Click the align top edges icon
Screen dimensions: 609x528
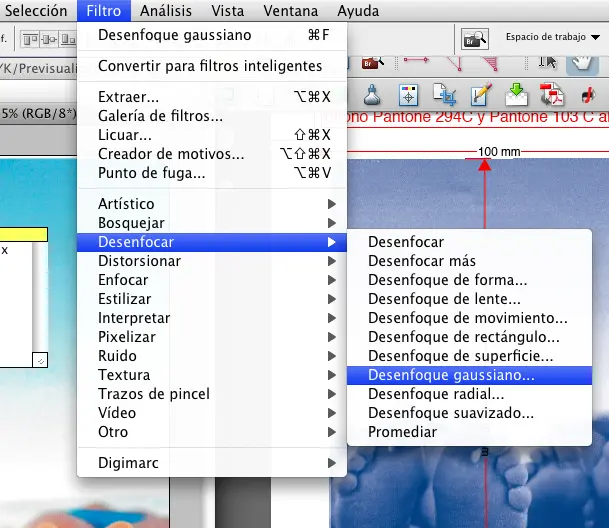coord(30,39)
